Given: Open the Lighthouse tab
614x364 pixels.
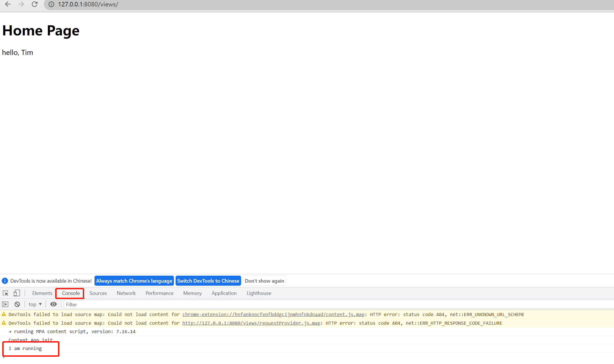Looking at the screenshot, I should 259,293.
